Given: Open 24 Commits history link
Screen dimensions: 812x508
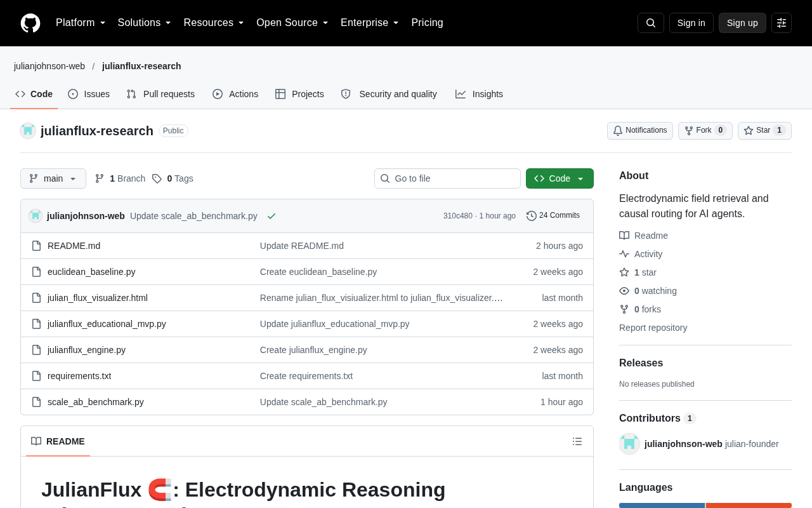Looking at the screenshot, I should coord(553,216).
